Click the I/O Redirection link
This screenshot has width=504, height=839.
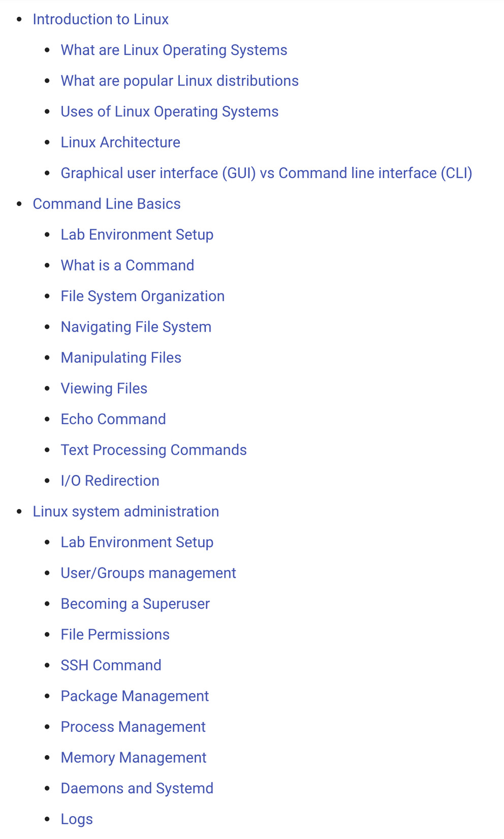coord(110,481)
